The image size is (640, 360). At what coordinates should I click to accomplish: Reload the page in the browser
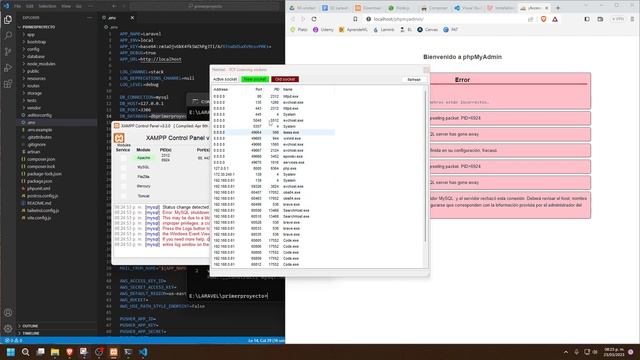click(x=314, y=19)
